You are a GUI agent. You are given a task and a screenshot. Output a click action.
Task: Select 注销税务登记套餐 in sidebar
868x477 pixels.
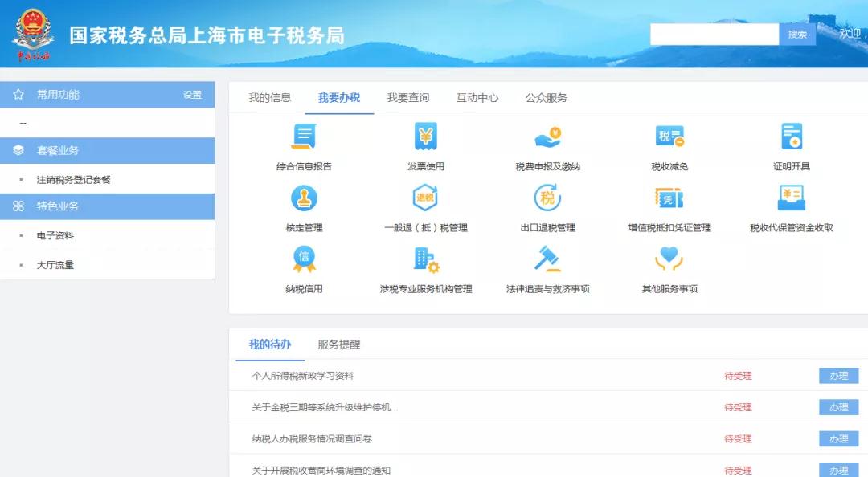click(74, 180)
